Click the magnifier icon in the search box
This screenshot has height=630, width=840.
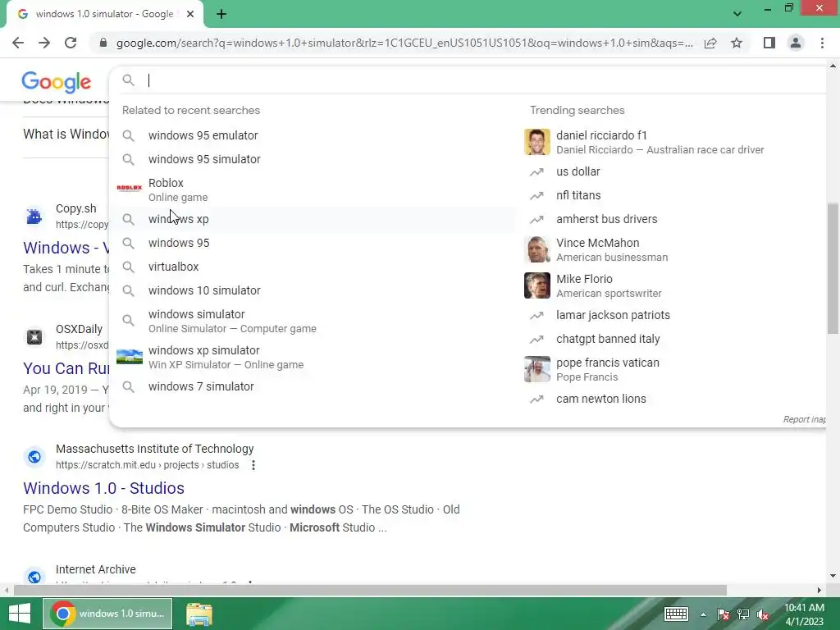[128, 80]
